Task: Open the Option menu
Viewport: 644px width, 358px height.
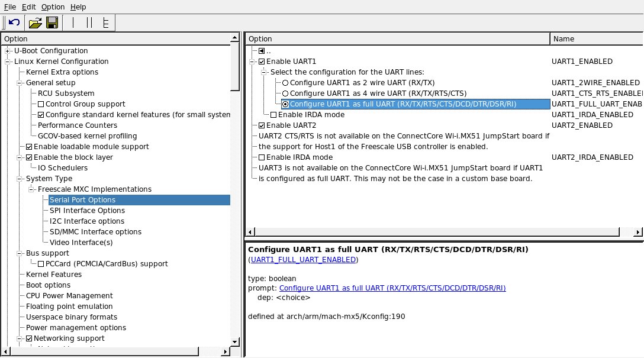Action: point(53,7)
